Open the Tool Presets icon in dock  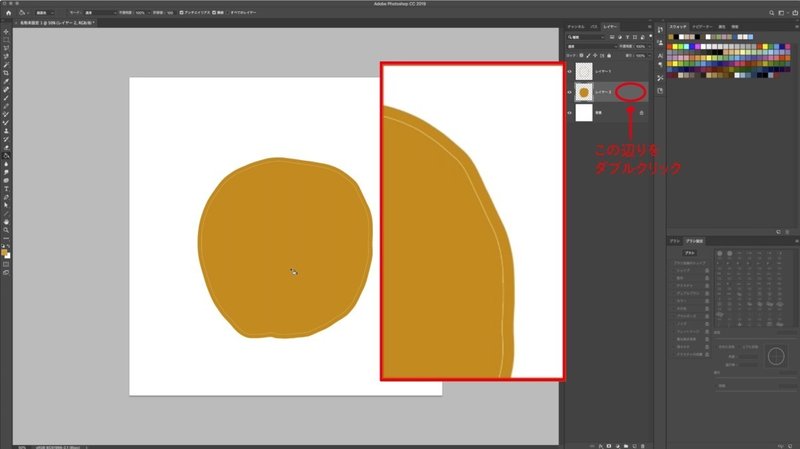tap(660, 78)
